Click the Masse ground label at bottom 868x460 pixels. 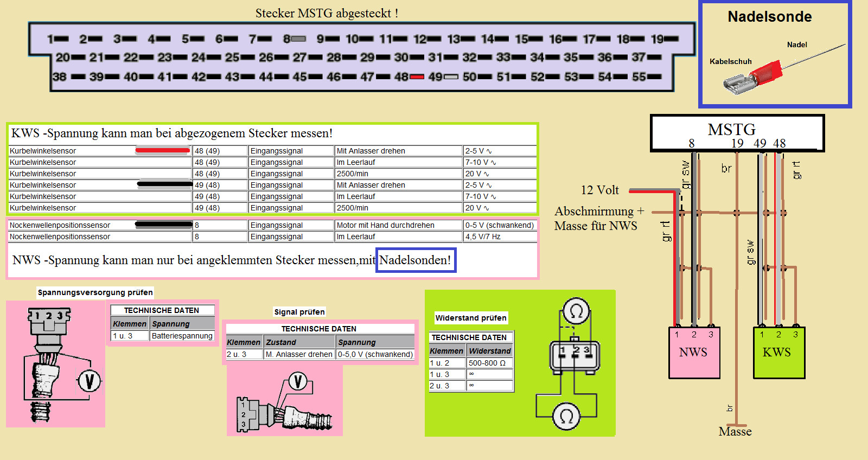[x=735, y=432]
